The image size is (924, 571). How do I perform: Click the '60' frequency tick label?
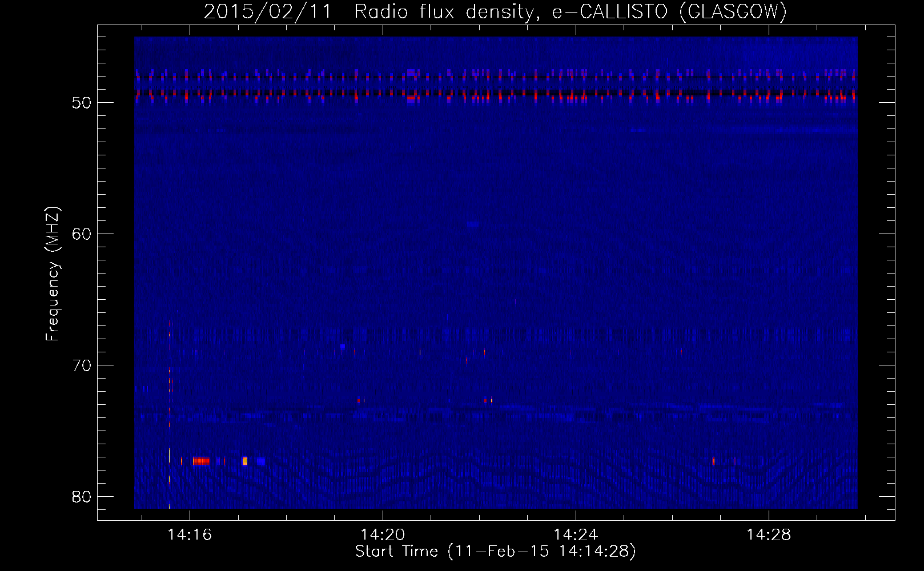pos(82,234)
